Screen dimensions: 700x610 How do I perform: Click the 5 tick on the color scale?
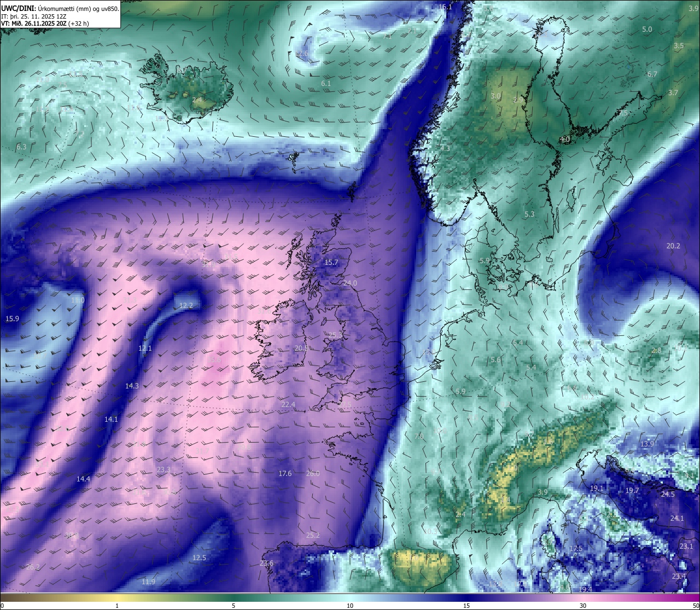(234, 606)
